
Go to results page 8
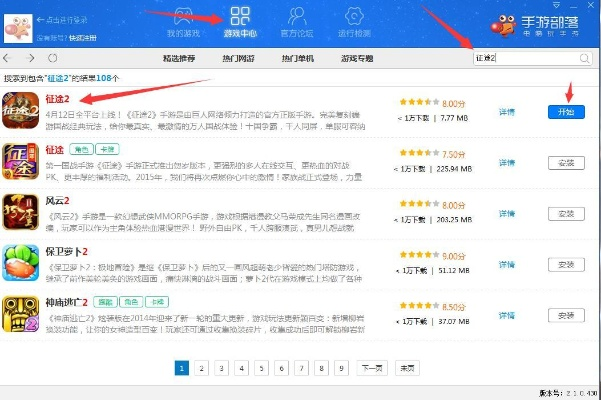click(x=321, y=368)
